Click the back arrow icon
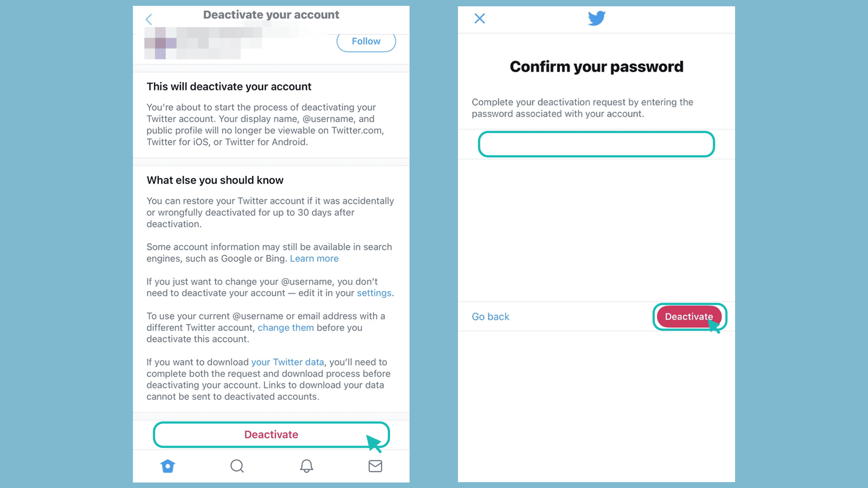The width and height of the screenshot is (868, 488). coord(149,19)
